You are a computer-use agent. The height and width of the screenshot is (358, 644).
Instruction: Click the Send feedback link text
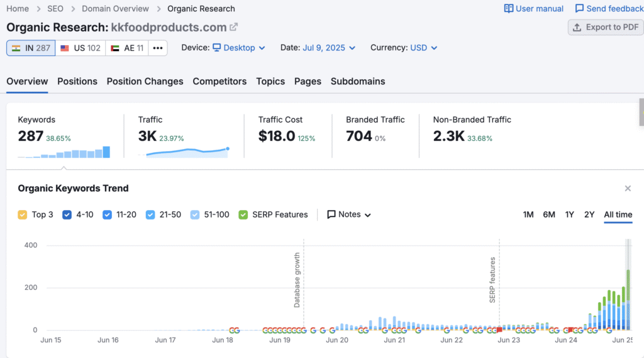click(x=615, y=9)
